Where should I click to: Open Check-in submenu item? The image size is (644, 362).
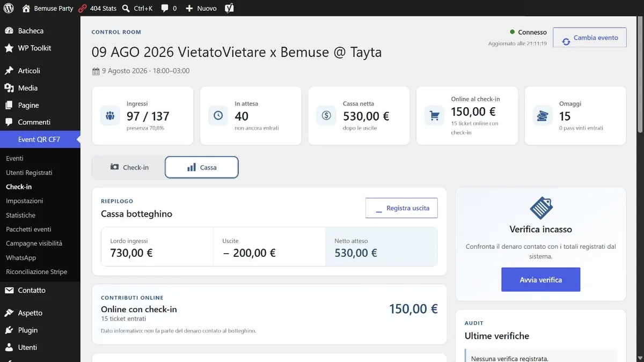click(19, 187)
